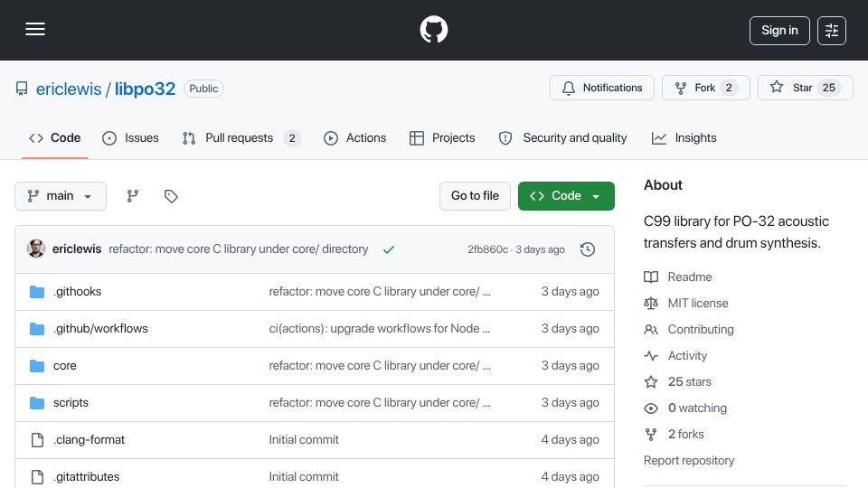Click the scripts folder icon
The width and height of the screenshot is (868, 488).
(x=37, y=403)
